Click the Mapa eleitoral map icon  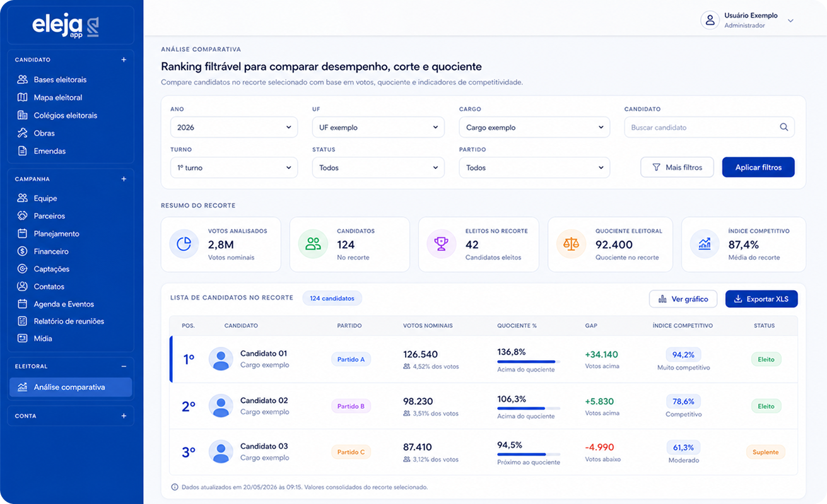click(x=23, y=97)
